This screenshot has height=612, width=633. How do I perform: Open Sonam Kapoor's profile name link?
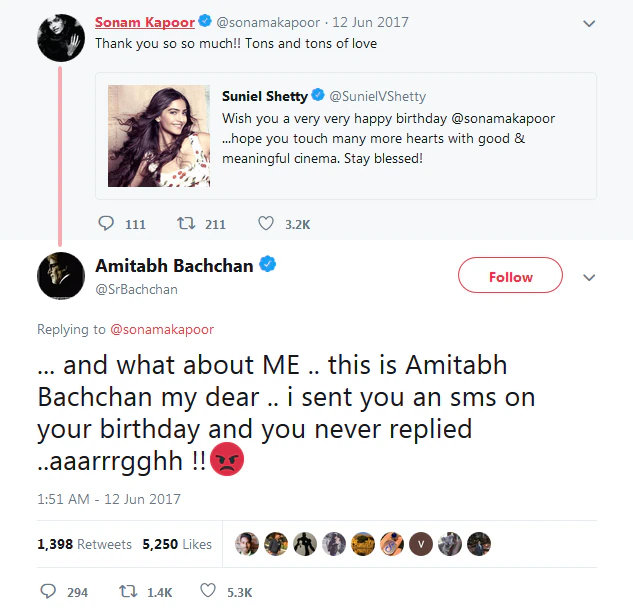click(x=144, y=22)
